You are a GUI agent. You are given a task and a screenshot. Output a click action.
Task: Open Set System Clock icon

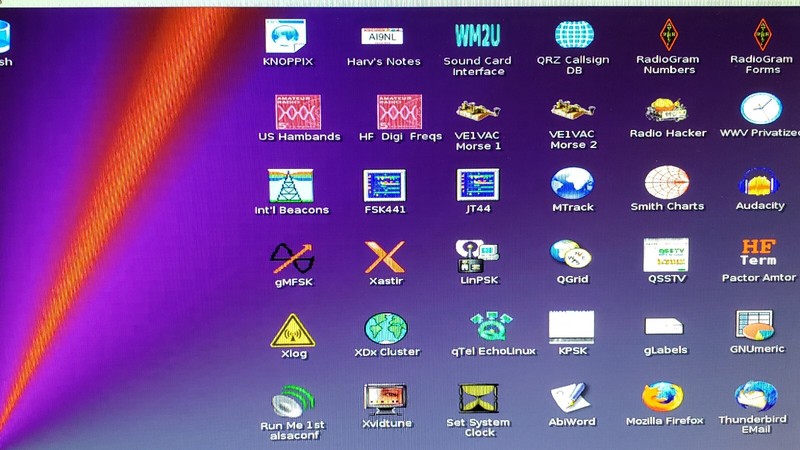click(478, 398)
